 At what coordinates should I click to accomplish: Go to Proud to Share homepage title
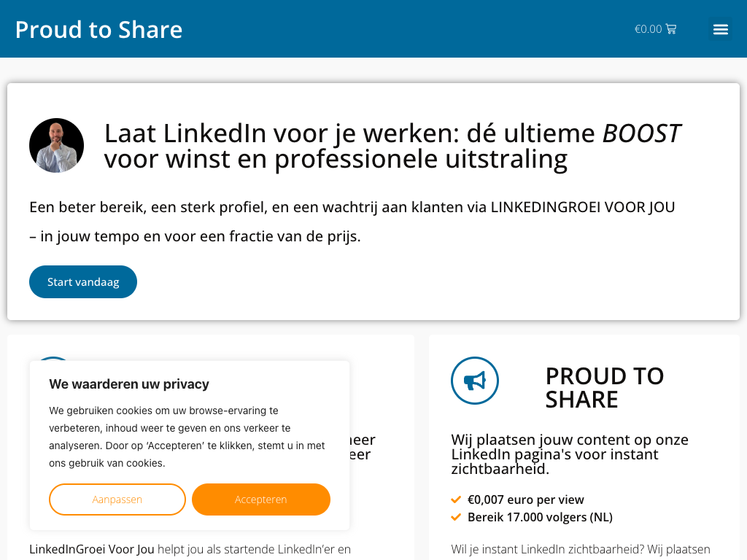point(98,29)
